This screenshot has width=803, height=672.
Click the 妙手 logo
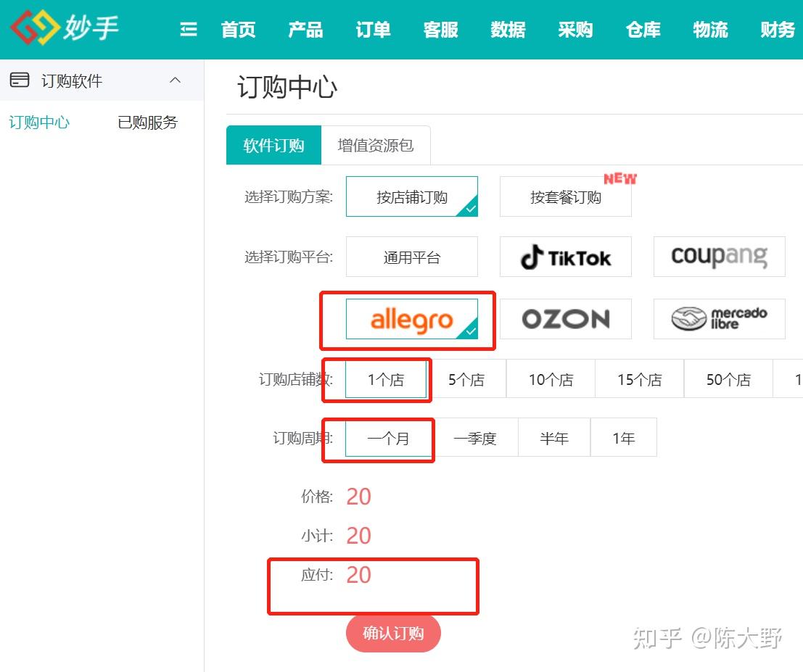point(65,28)
